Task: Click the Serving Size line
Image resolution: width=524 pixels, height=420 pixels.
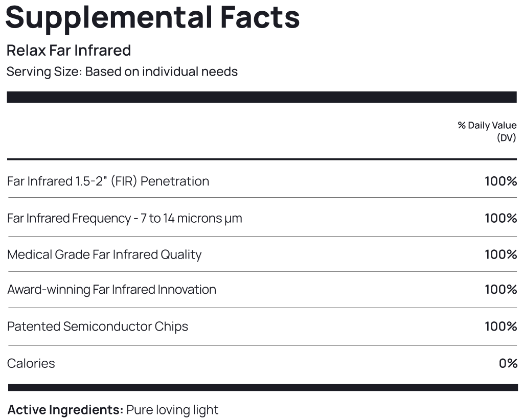Action: [x=122, y=72]
